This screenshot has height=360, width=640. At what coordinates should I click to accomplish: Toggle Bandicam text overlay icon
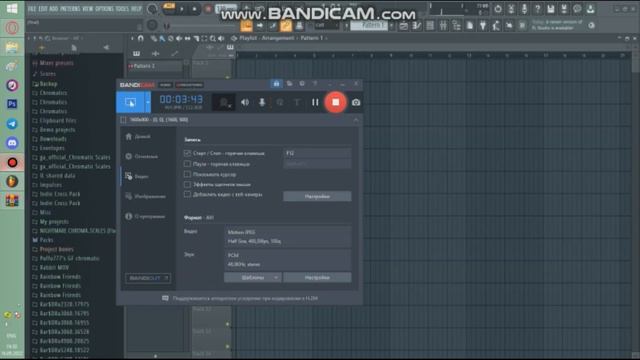point(297,102)
